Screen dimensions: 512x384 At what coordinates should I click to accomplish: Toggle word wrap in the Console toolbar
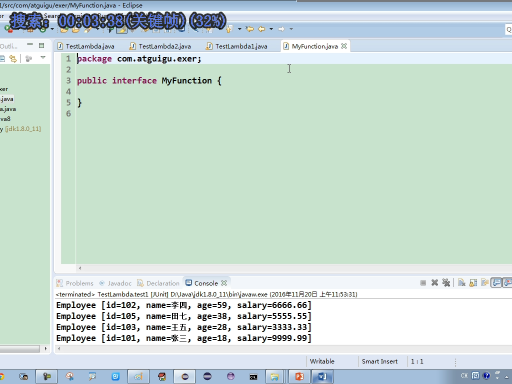(x=484, y=283)
